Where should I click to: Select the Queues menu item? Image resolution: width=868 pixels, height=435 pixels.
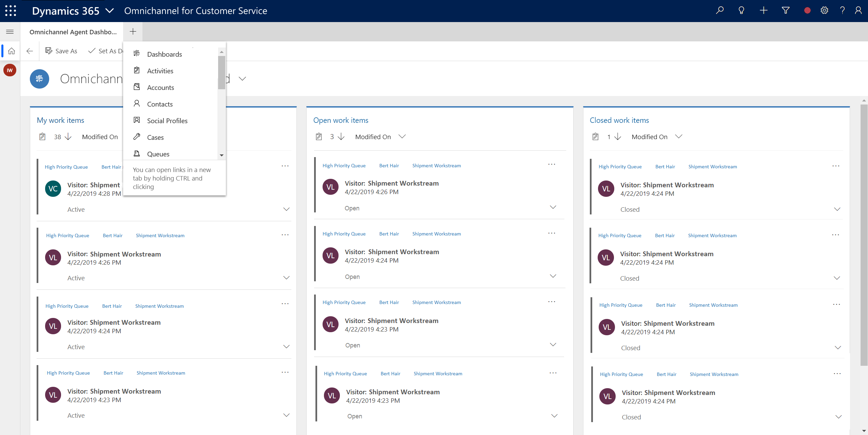(157, 154)
